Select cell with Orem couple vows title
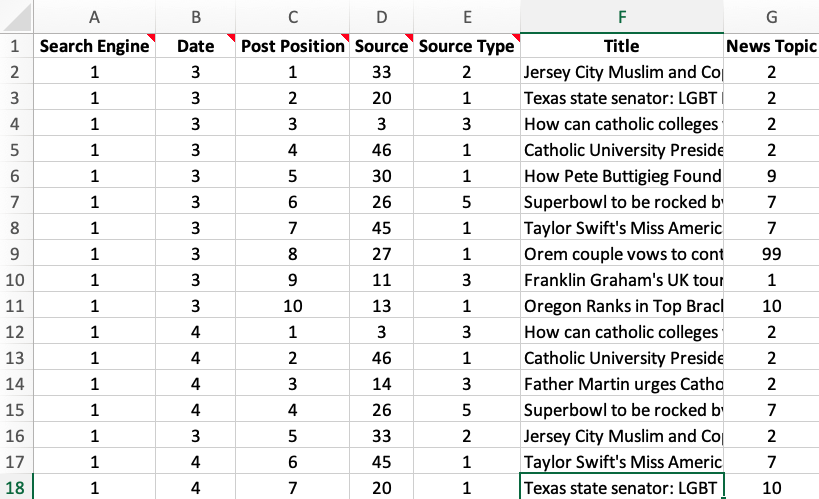 click(x=622, y=254)
